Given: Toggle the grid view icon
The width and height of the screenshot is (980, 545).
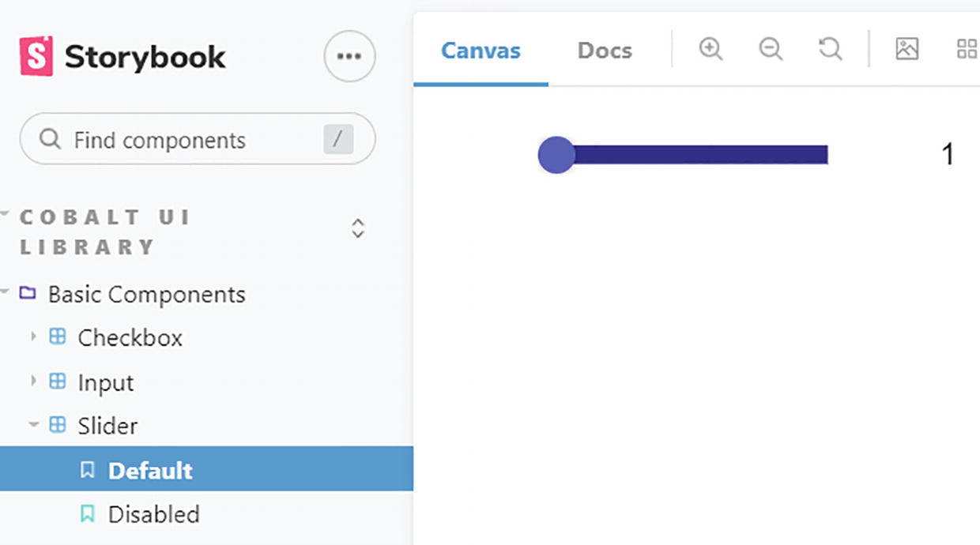Looking at the screenshot, I should click(967, 49).
